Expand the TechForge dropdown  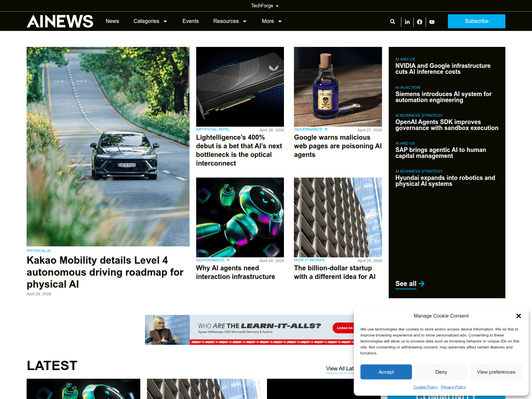pyautogui.click(x=265, y=6)
